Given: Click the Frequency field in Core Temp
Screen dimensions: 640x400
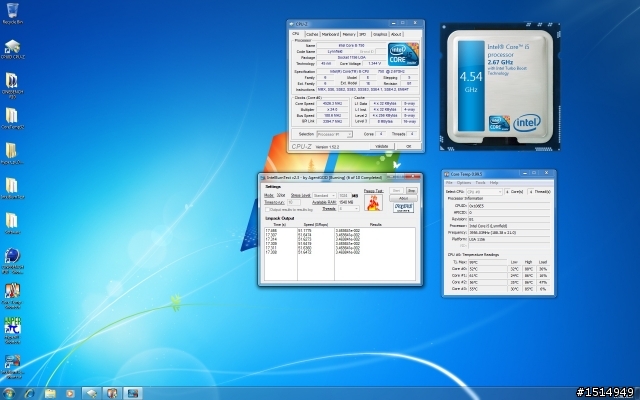Looking at the screenshot, I should click(x=509, y=232).
